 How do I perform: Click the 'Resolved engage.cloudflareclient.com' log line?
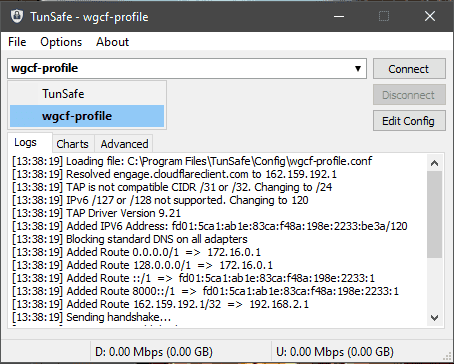(x=174, y=174)
